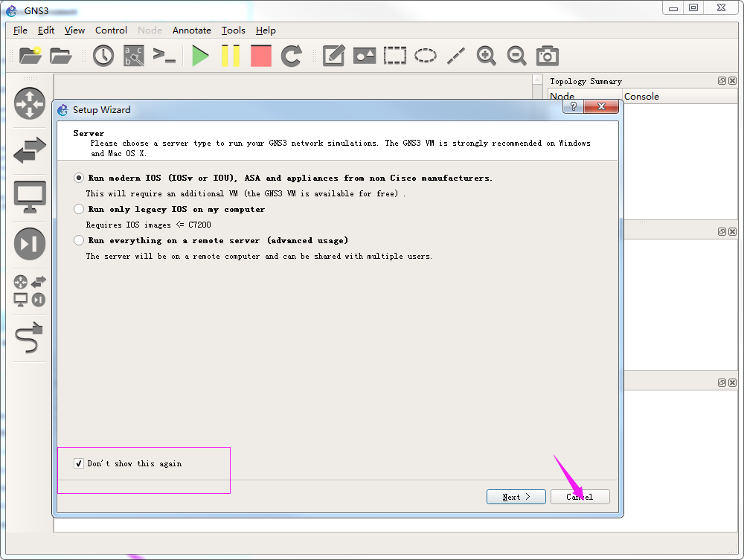Select the Draw a rectangle tool

(x=395, y=56)
